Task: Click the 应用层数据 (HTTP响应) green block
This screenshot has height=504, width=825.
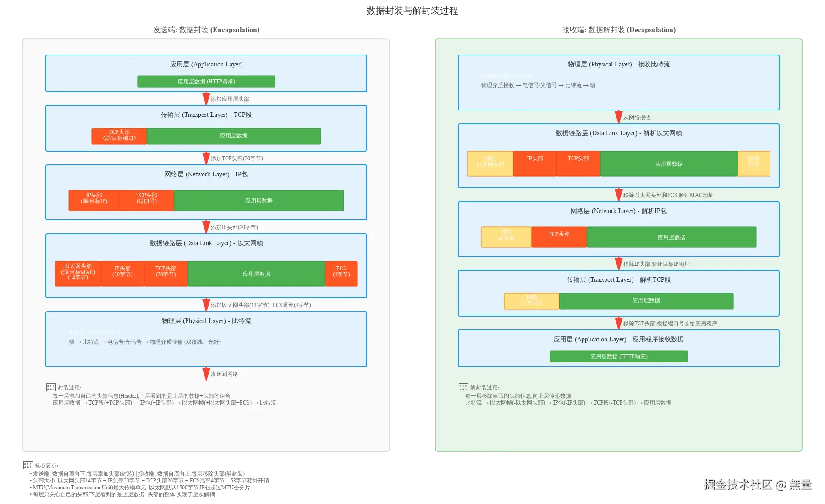Action: coord(618,356)
